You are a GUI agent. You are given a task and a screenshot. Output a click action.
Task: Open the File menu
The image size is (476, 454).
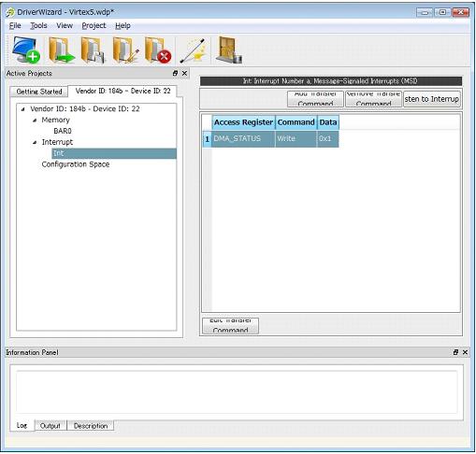point(15,25)
